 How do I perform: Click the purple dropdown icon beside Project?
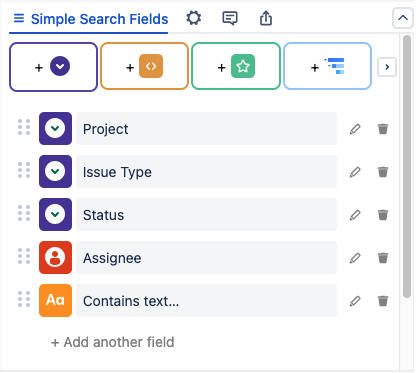tap(55, 128)
